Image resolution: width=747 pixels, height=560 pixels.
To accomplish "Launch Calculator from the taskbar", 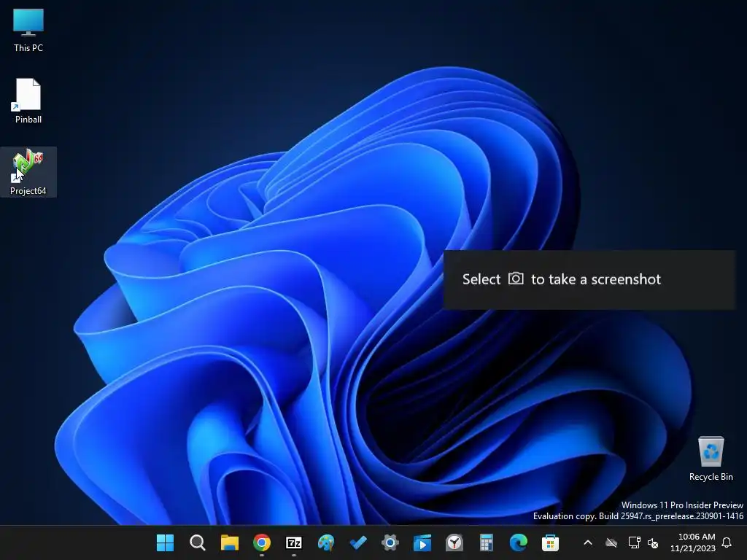I will (487, 542).
